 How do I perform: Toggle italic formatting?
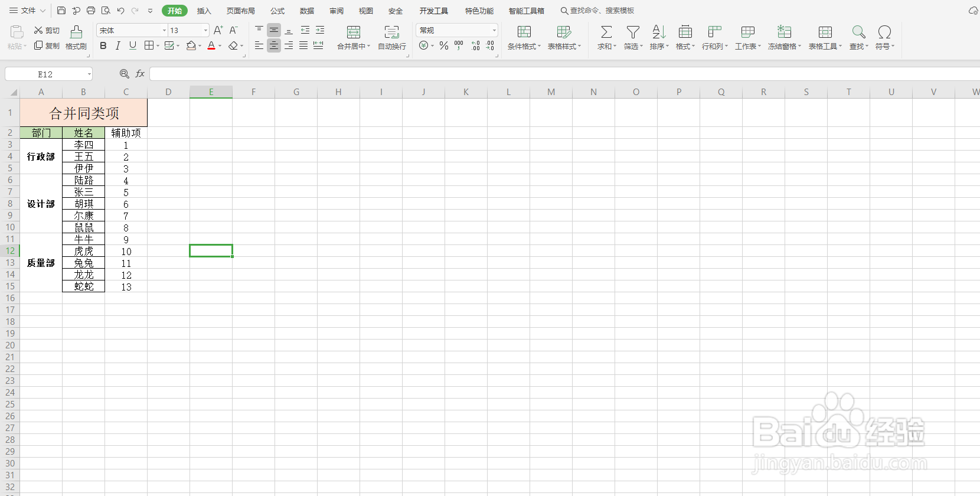pyautogui.click(x=118, y=45)
